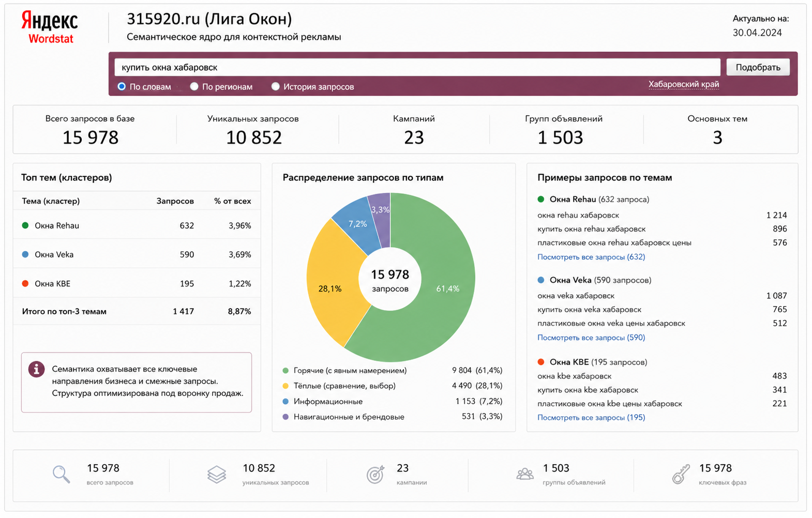Click the query окна veka хабаровск
This screenshot has width=812, height=518.
576,296
